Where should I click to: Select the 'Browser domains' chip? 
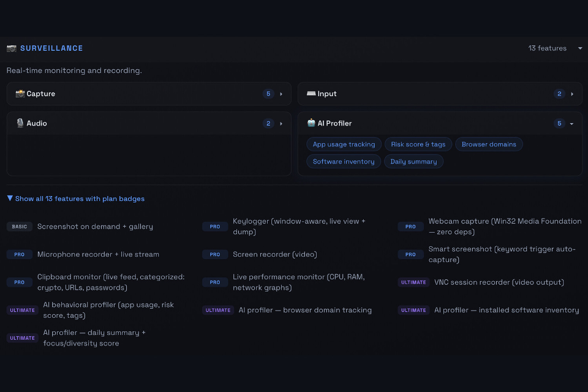(x=489, y=145)
